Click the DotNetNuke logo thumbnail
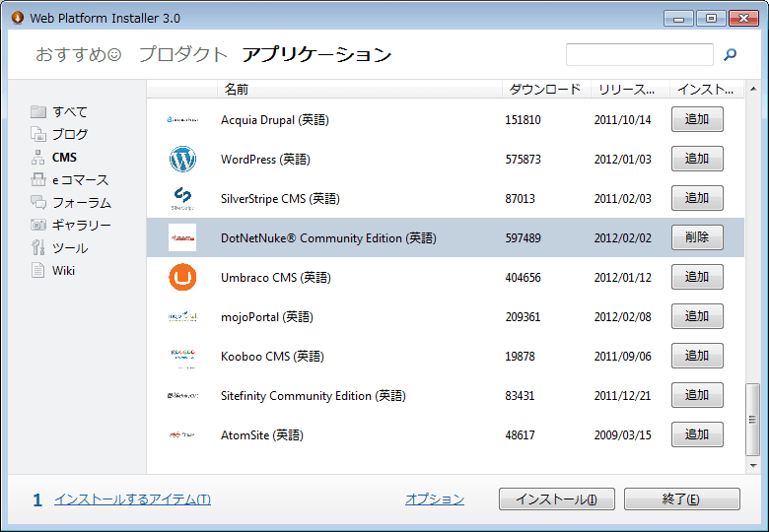Screen dimensions: 769x532 182,237
